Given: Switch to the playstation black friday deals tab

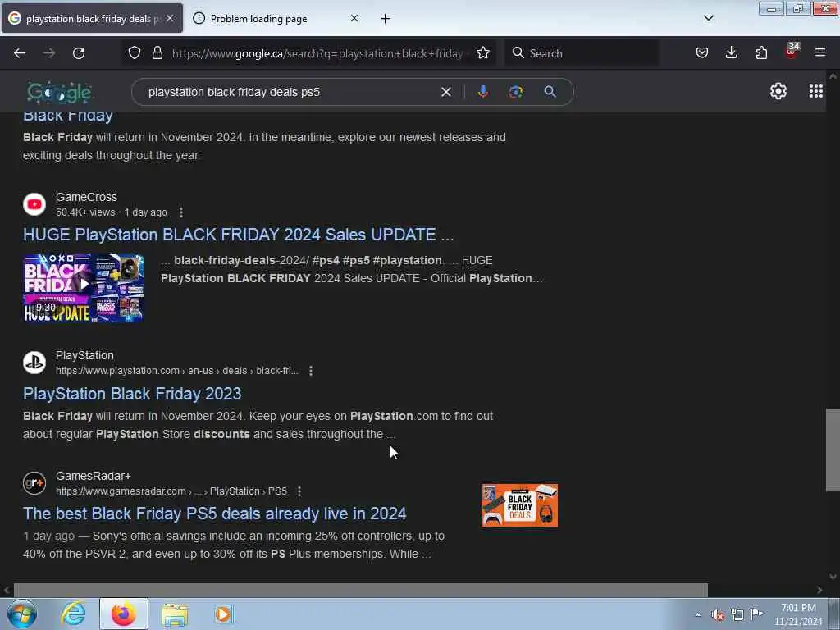Looking at the screenshot, I should [x=92, y=19].
